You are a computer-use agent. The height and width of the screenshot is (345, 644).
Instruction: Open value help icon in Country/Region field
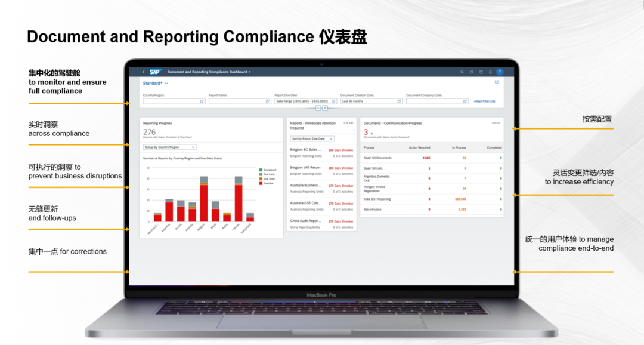point(202,101)
